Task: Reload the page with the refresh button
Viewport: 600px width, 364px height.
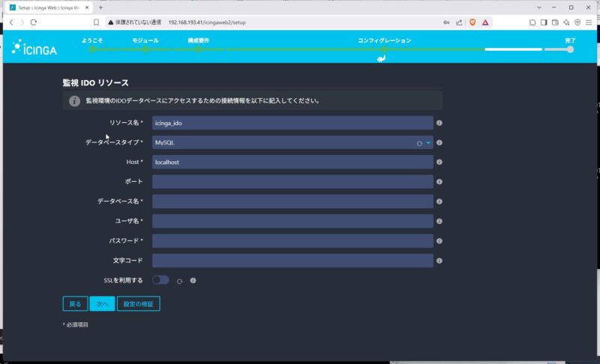Action: click(x=34, y=22)
